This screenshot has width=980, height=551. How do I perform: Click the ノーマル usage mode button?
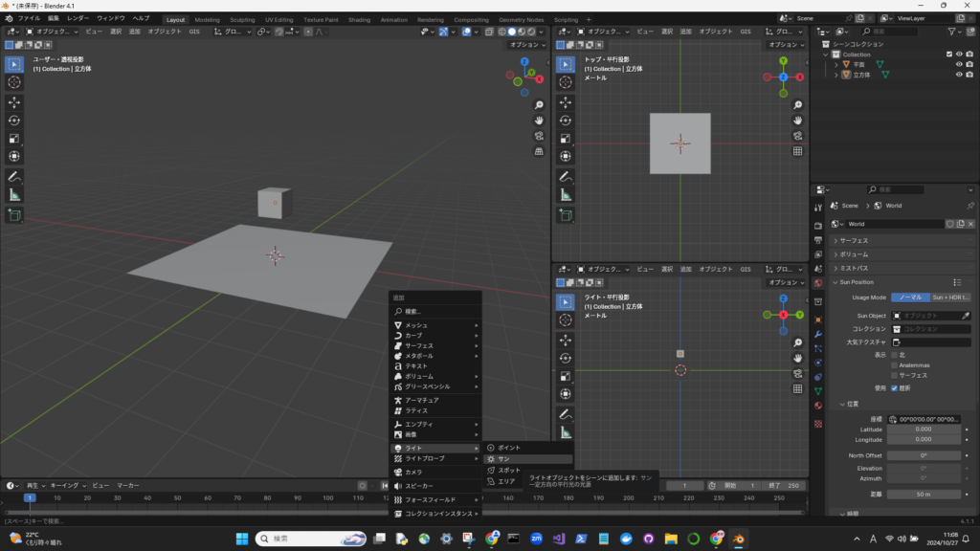point(909,298)
